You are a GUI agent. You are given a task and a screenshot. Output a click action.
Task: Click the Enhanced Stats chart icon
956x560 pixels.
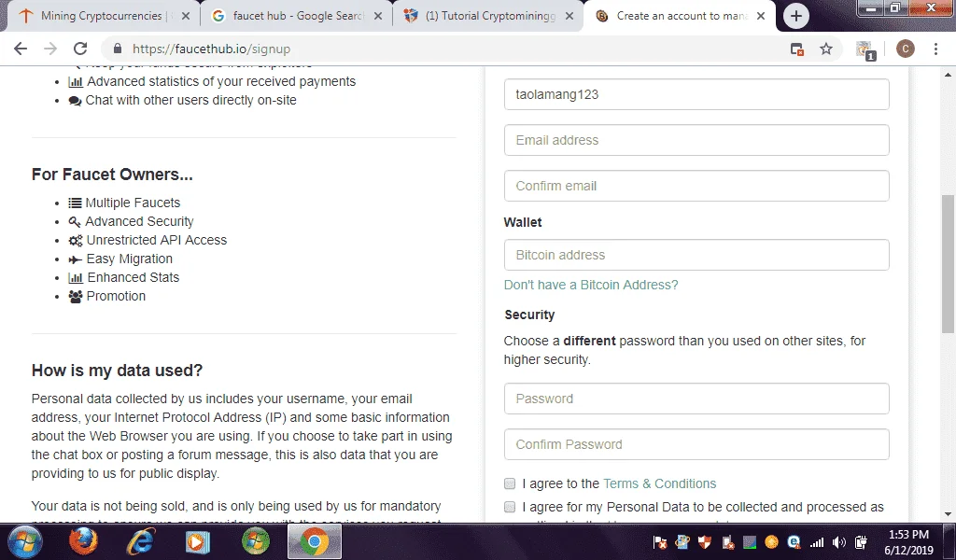[x=76, y=278]
